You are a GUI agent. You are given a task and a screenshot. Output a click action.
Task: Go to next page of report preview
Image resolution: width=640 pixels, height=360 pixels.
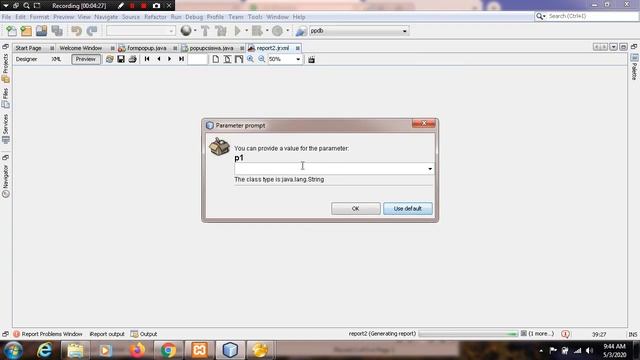click(169, 59)
